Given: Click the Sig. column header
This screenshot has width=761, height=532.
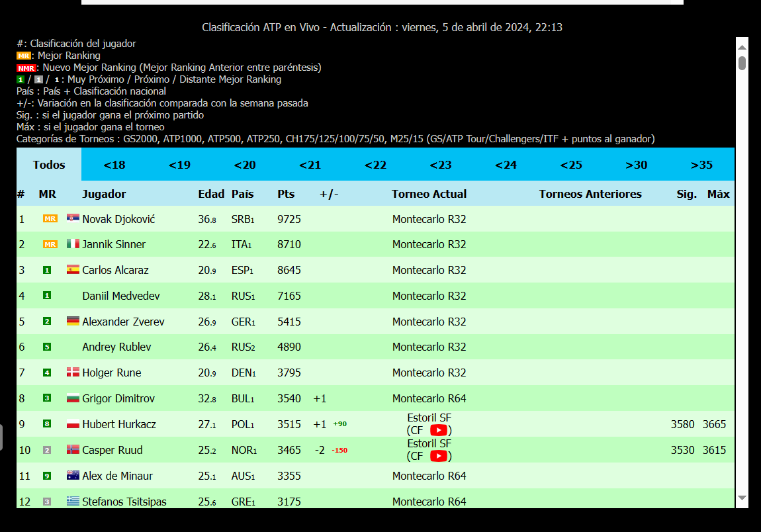Looking at the screenshot, I should coord(687,194).
